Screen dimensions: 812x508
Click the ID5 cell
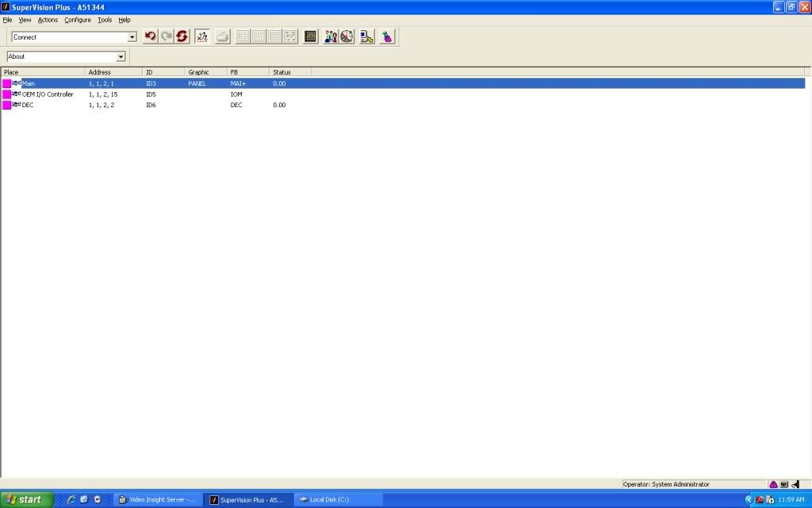pos(151,94)
